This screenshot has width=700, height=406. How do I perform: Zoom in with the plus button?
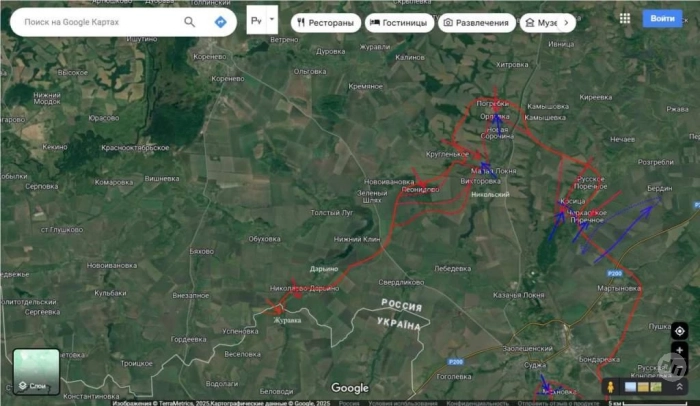pos(679,350)
